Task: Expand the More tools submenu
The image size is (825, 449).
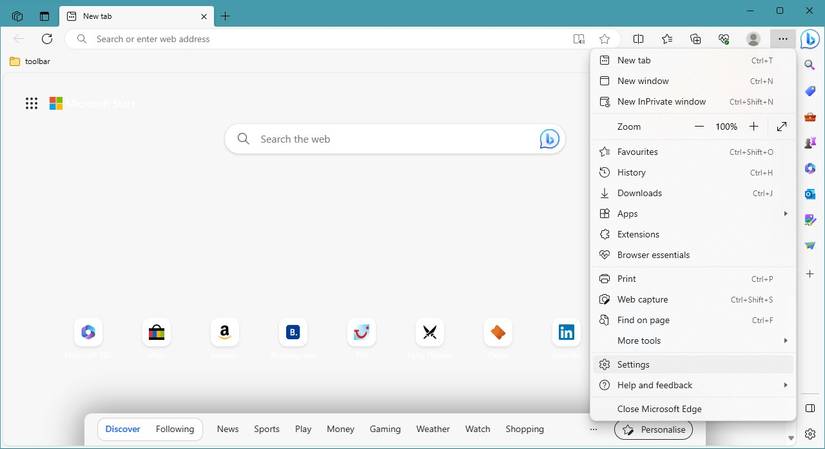Action: click(692, 341)
